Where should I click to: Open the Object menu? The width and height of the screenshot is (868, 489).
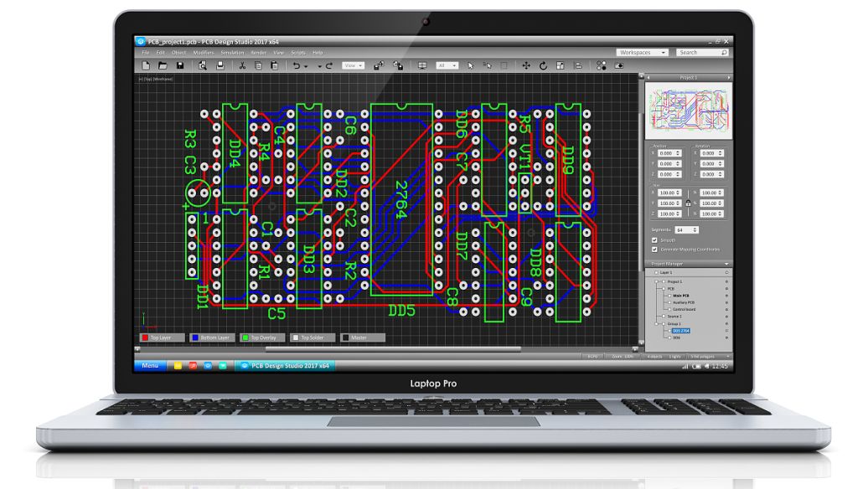pyautogui.click(x=178, y=53)
